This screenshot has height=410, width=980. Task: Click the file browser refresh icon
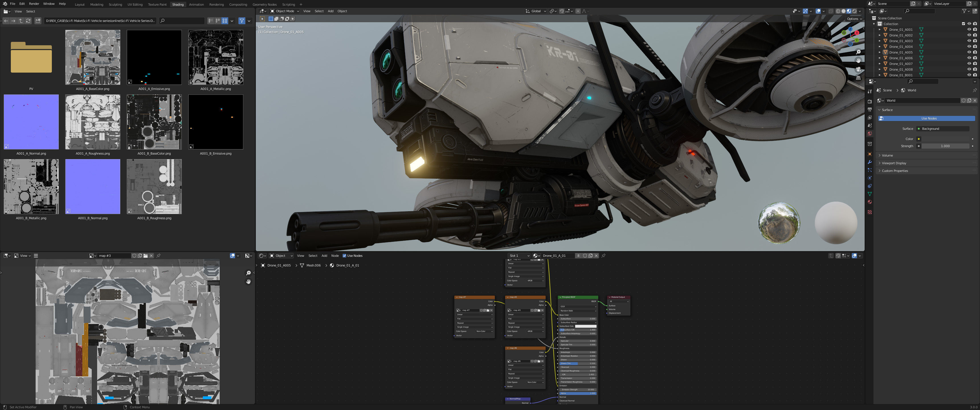[x=28, y=21]
